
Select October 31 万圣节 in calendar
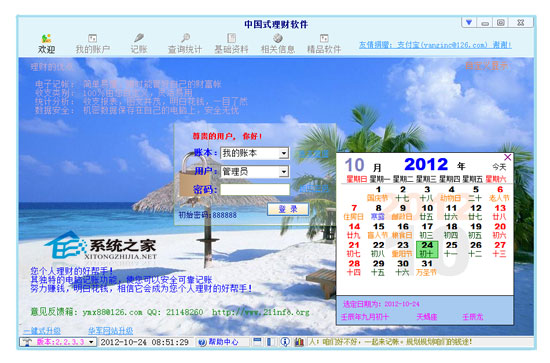tap(427, 268)
